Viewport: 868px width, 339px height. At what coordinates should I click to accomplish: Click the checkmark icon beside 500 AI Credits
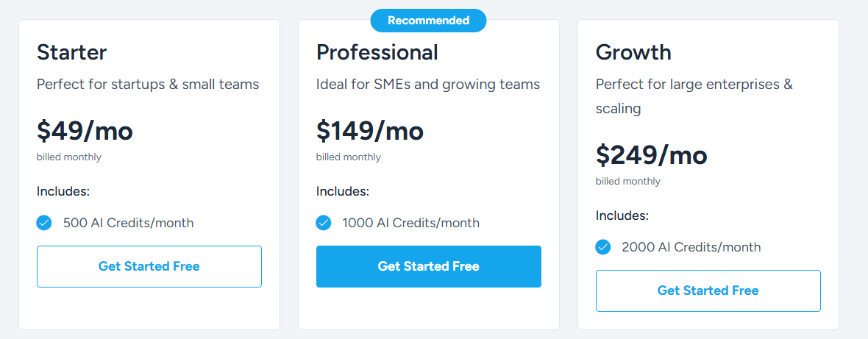pos(44,223)
